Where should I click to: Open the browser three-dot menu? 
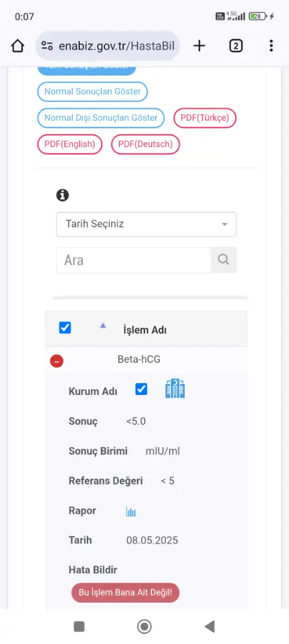pyautogui.click(x=271, y=46)
